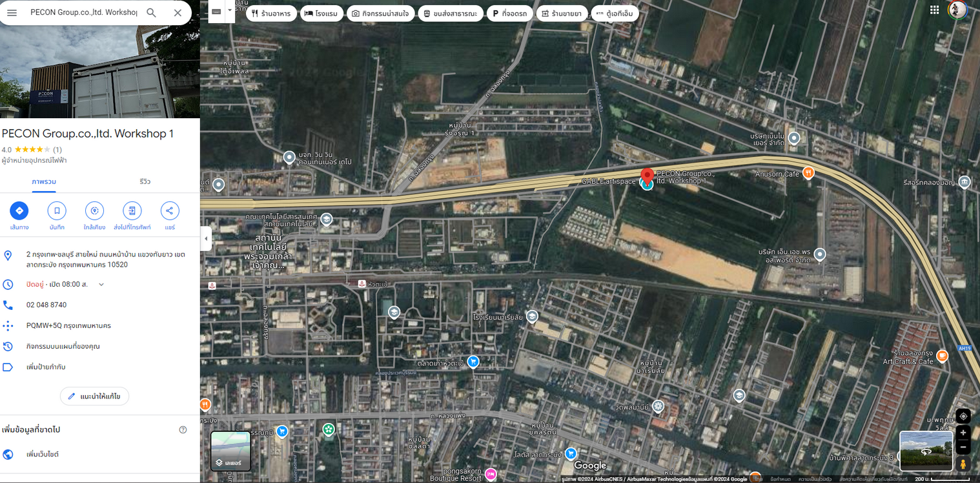Click the Street View pegman icon

point(963,464)
